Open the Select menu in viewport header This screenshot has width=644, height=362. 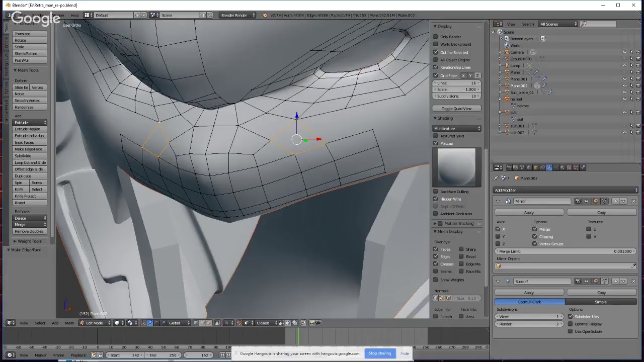[40, 323]
